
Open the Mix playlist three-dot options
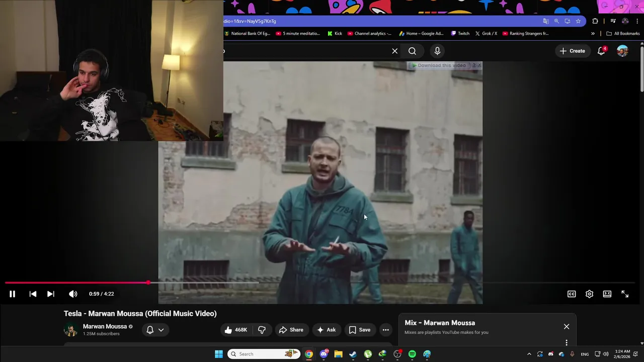[x=567, y=342]
